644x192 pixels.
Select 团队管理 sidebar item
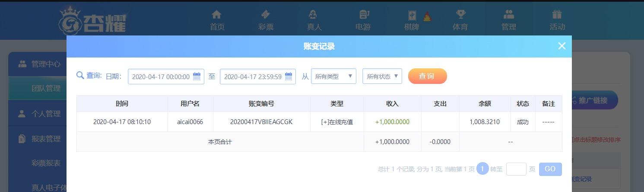pos(45,88)
